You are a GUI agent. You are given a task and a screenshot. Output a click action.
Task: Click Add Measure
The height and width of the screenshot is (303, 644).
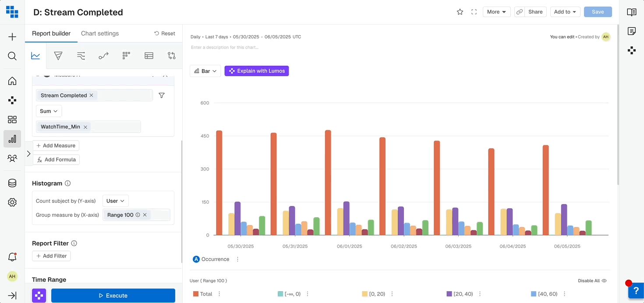click(x=56, y=146)
